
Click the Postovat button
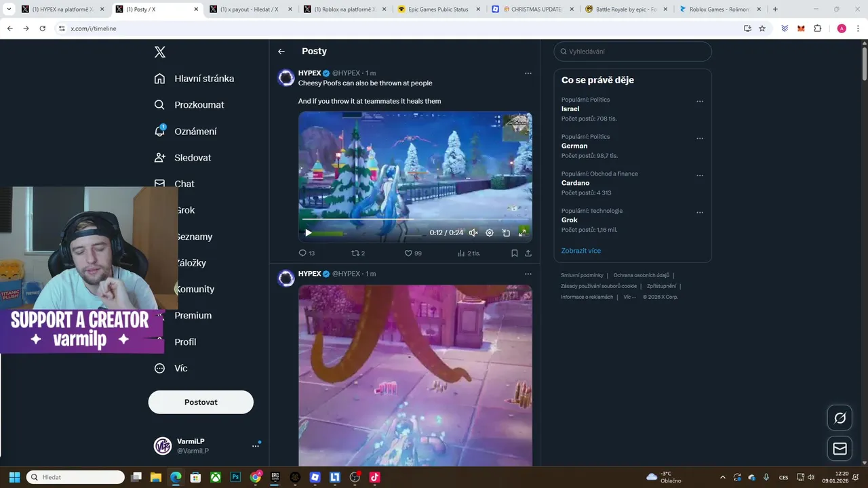(201, 402)
